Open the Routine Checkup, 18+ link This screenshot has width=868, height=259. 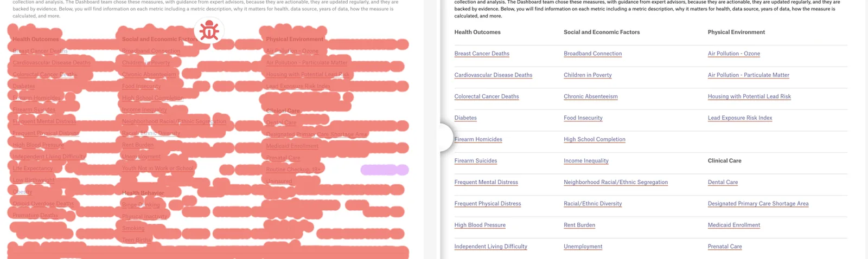coord(293,170)
